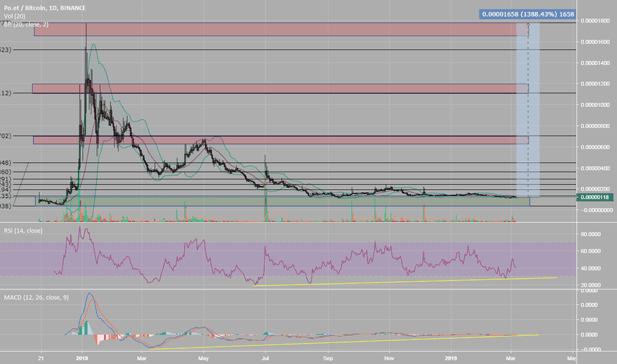Click the Po.et / Bitcoin chart title
Screen dimensions: 617x364
[45, 8]
